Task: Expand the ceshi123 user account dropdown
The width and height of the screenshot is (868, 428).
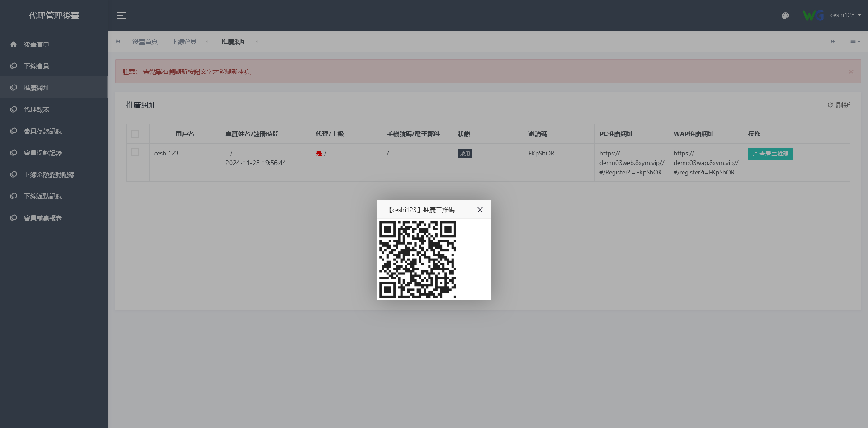Action: click(x=845, y=15)
